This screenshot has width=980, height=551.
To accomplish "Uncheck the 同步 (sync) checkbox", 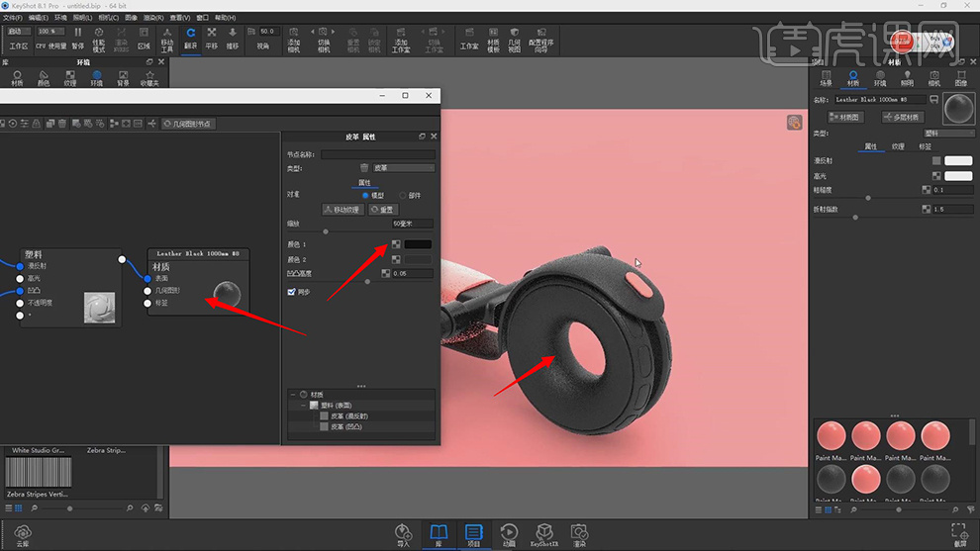I will pyautogui.click(x=291, y=292).
